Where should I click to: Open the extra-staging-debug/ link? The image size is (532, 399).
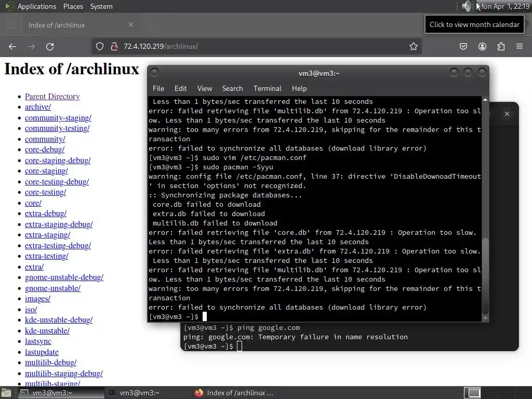pyautogui.click(x=59, y=224)
